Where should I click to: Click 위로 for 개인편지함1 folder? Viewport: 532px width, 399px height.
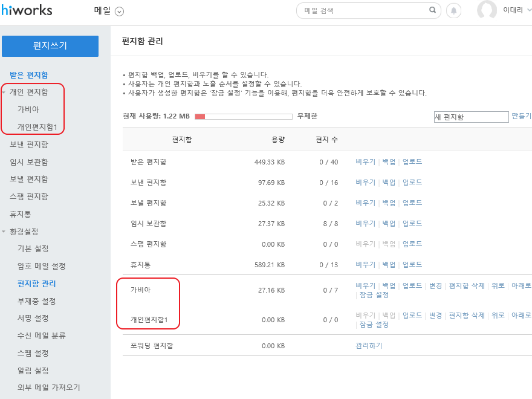point(498,316)
